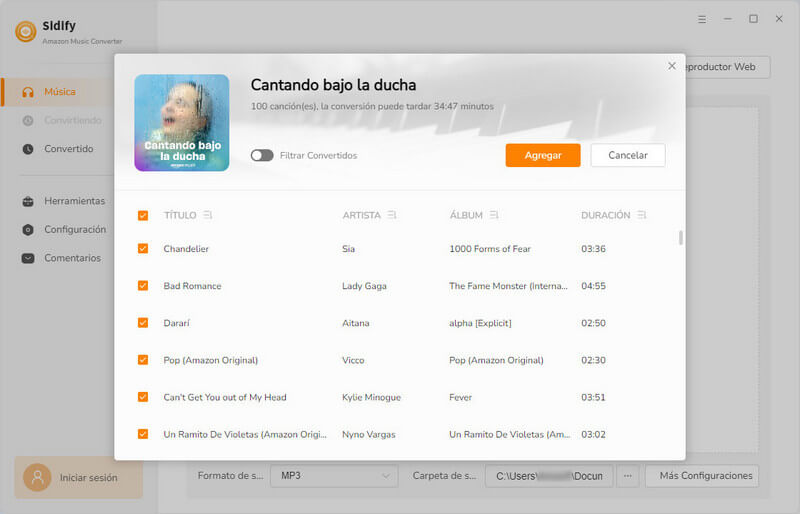This screenshot has height=514, width=800.
Task: Click the Reproductor Web button
Action: tap(727, 67)
